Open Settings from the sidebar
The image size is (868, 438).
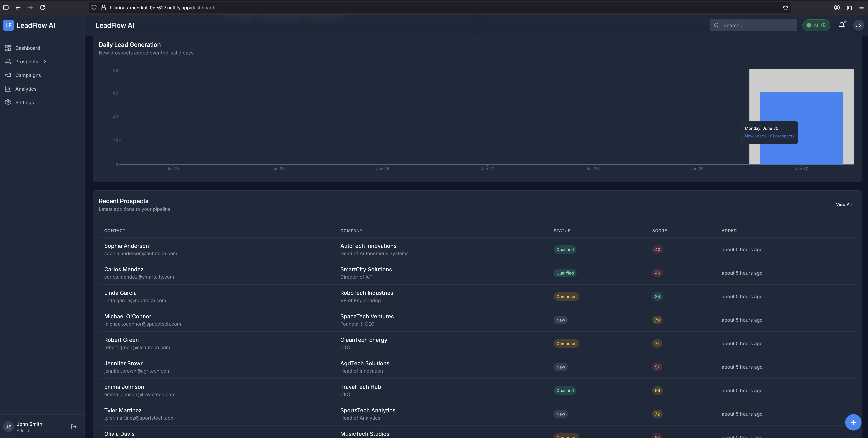point(24,102)
